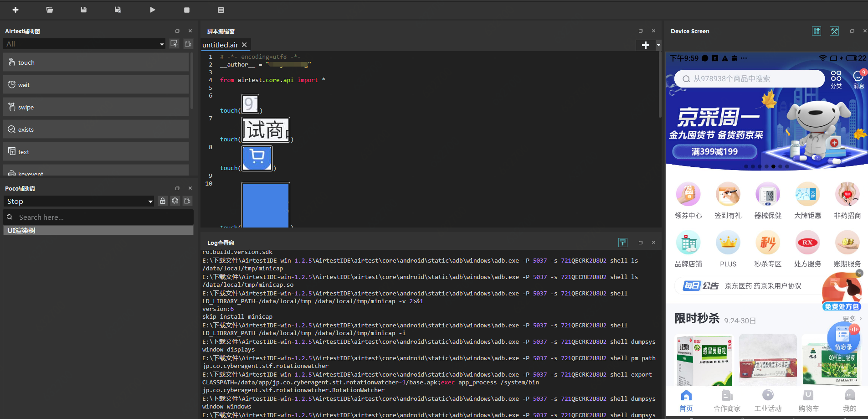Open 处方服务 RX icon on device

tap(807, 249)
